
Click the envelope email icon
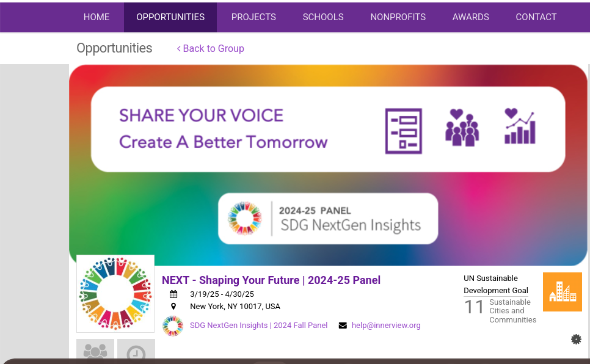[x=343, y=326]
